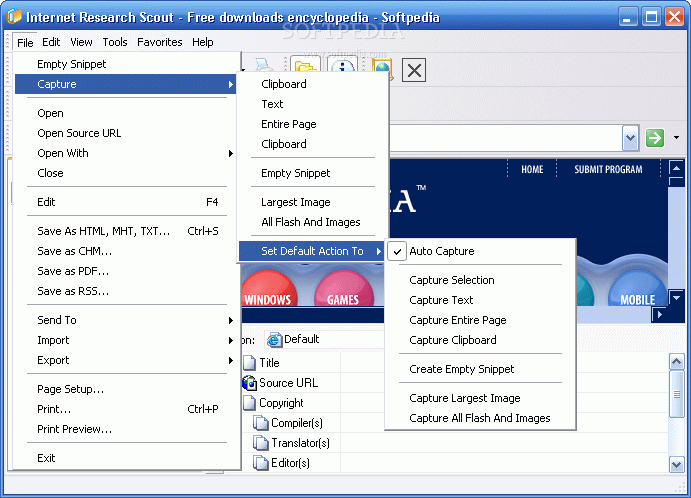This screenshot has height=498, width=691.
Task: Open the File menu
Action: pos(25,42)
